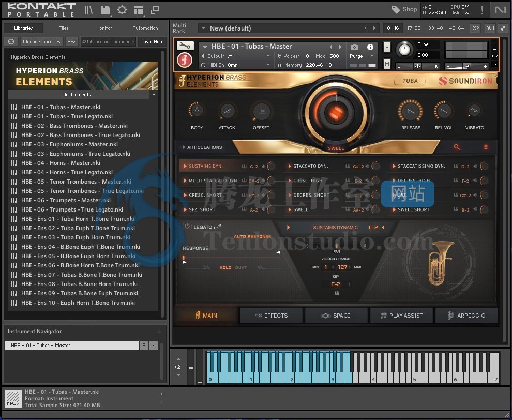Image resolution: width=512 pixels, height=420 pixels.
Task: Open the Purge dropdown
Action: coord(372,56)
